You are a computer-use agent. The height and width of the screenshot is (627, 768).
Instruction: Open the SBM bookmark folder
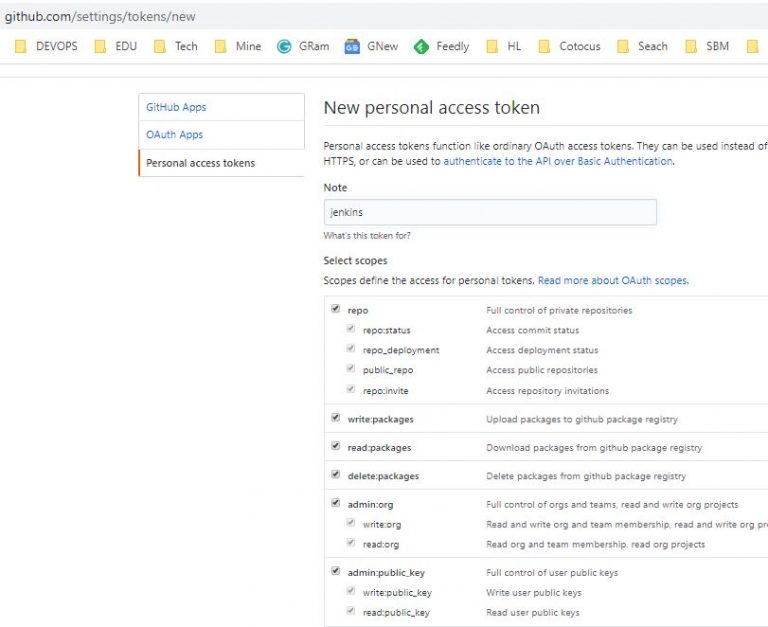(x=707, y=46)
